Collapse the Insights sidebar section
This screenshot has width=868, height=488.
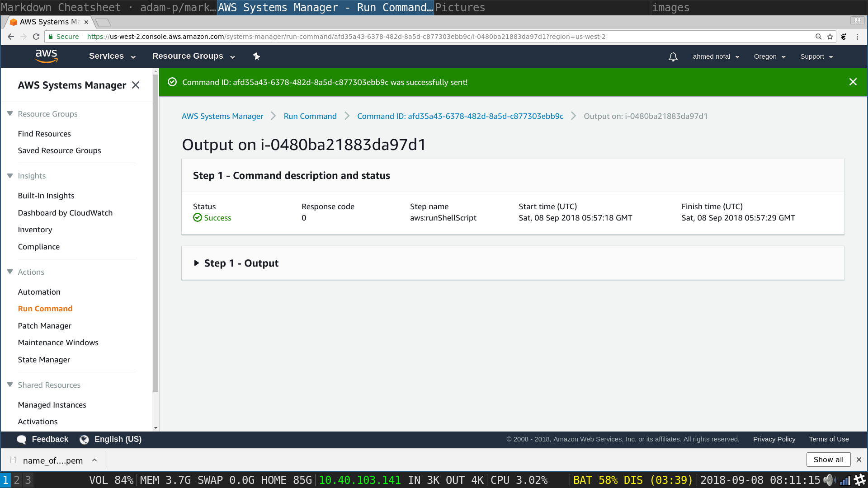tap(10, 176)
